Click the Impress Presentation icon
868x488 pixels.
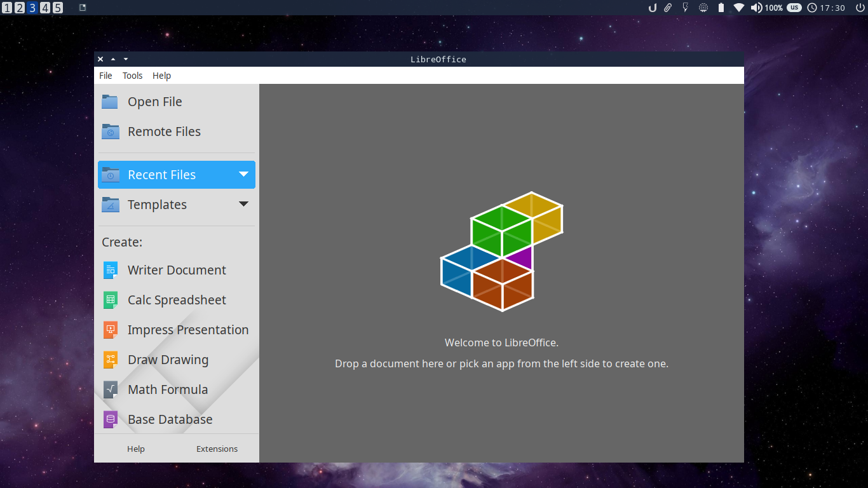pyautogui.click(x=111, y=330)
